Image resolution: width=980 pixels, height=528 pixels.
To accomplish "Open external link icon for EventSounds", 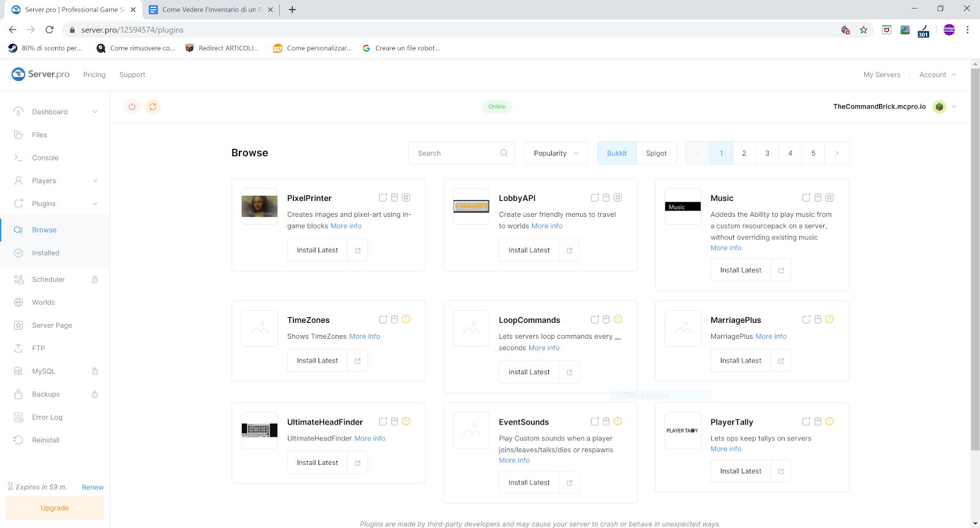I will tap(569, 483).
